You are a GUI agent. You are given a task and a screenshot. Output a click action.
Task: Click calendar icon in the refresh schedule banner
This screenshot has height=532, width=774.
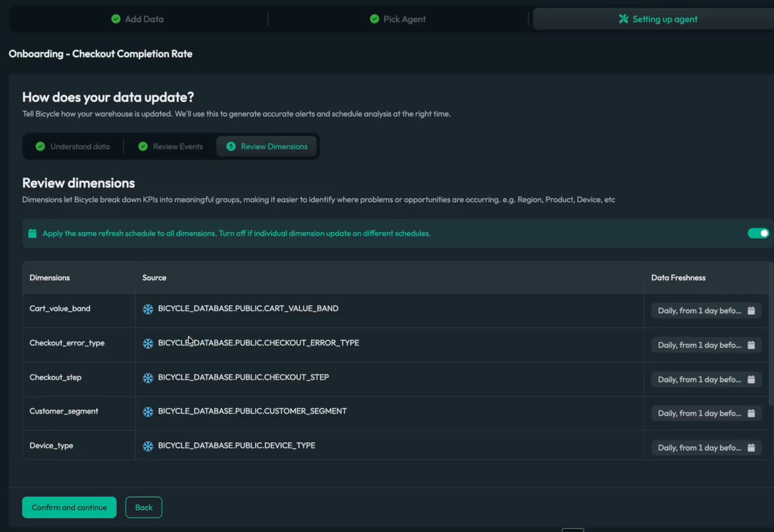(x=33, y=234)
